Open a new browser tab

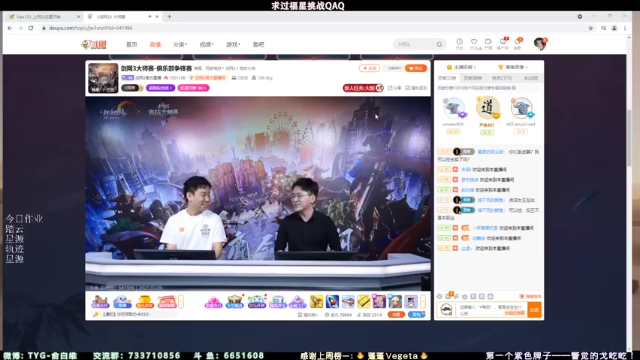tap(169, 17)
